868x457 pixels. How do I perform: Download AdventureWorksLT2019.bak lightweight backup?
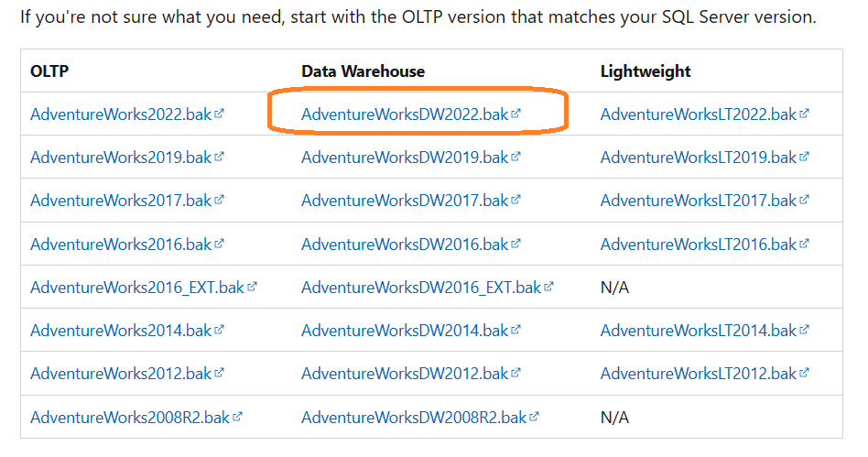coord(699,158)
